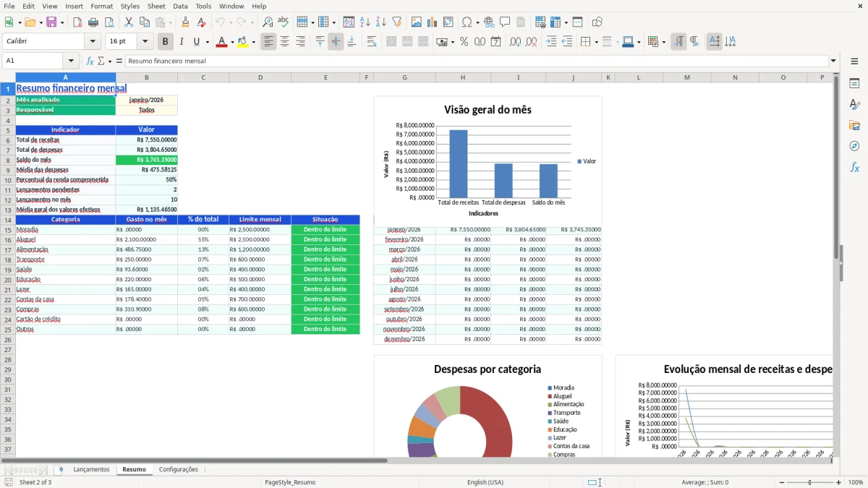Cut the selection with scissors icon
The height and width of the screenshot is (488, 868).
[129, 22]
